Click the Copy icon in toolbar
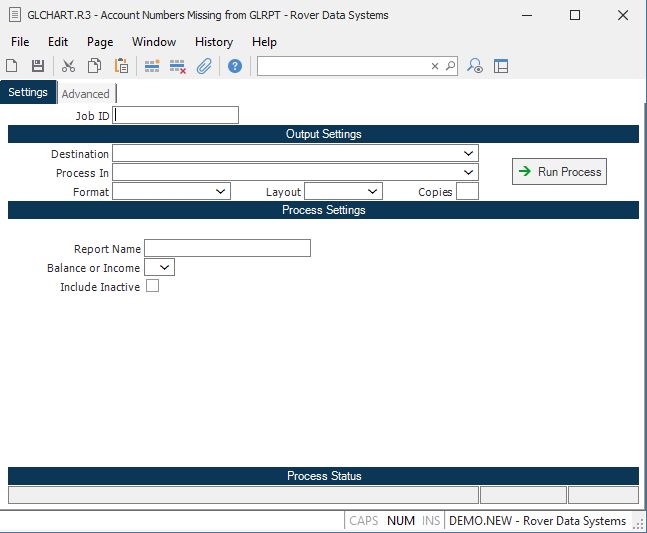 tap(95, 66)
